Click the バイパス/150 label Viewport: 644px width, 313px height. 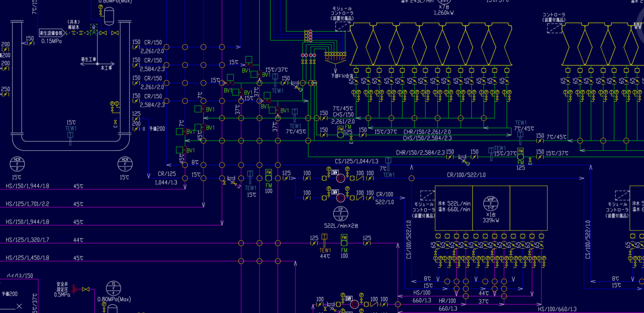coord(20,276)
